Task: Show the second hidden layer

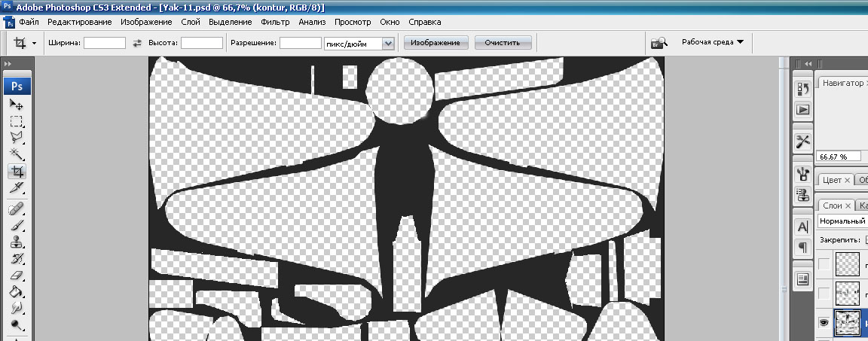Action: 824,293
